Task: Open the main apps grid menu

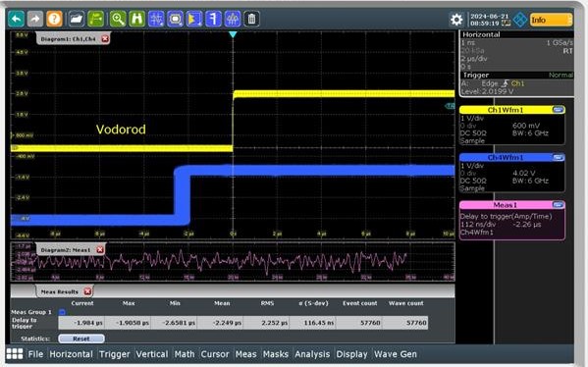Action: coord(15,354)
